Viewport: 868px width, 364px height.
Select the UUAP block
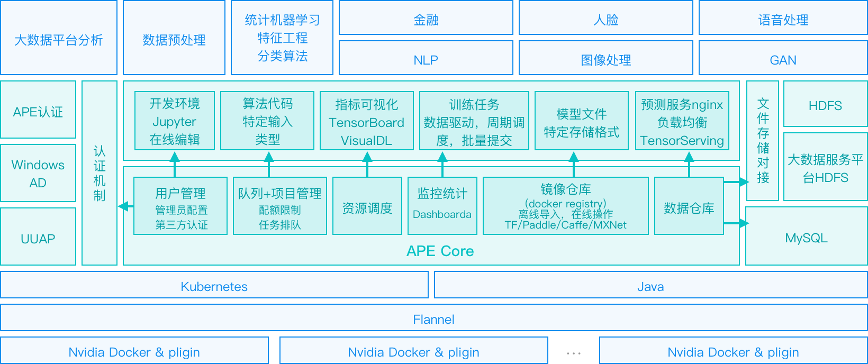(x=38, y=236)
